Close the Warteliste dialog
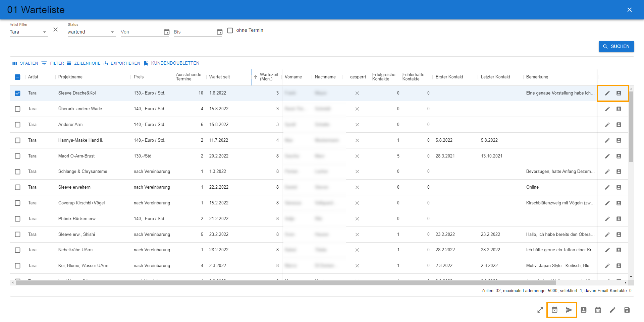 [x=630, y=10]
